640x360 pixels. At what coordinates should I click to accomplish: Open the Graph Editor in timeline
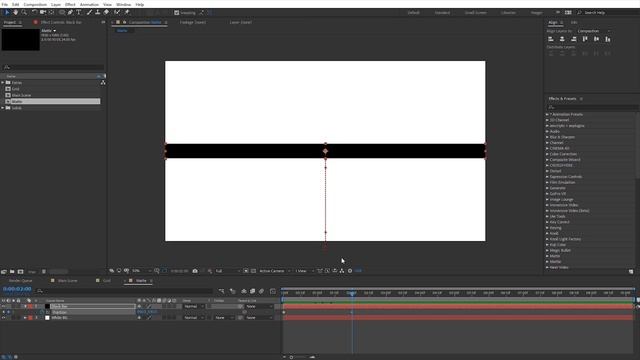tap(273, 291)
